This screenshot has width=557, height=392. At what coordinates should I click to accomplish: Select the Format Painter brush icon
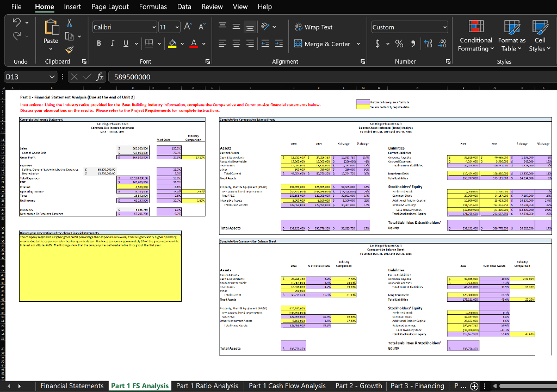pos(70,49)
